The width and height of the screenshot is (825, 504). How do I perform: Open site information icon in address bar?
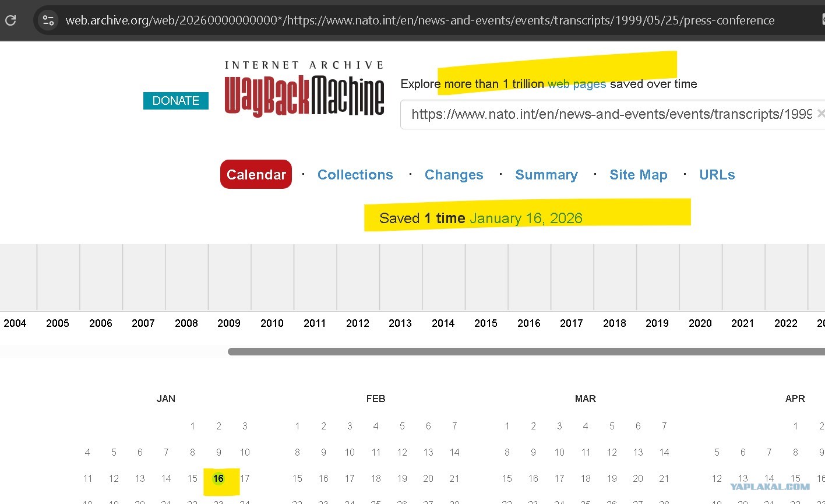[x=48, y=20]
